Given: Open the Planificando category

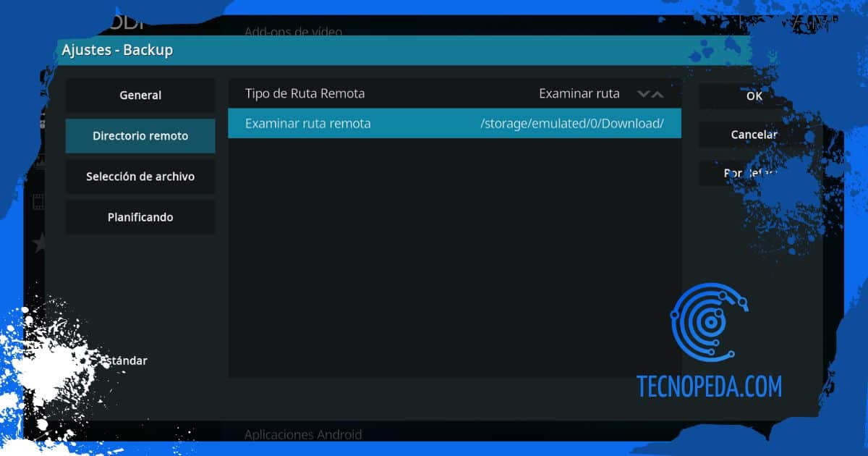Looking at the screenshot, I should point(140,217).
